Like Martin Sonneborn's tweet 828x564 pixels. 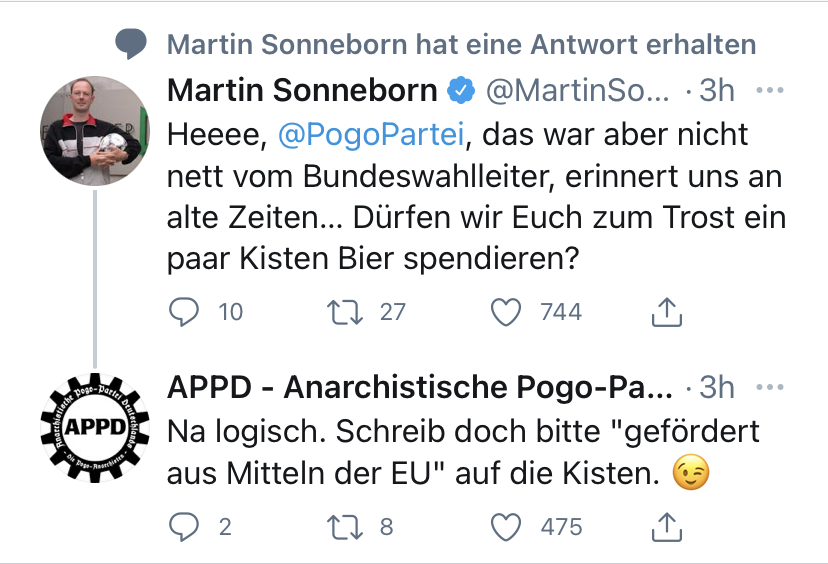coord(507,312)
